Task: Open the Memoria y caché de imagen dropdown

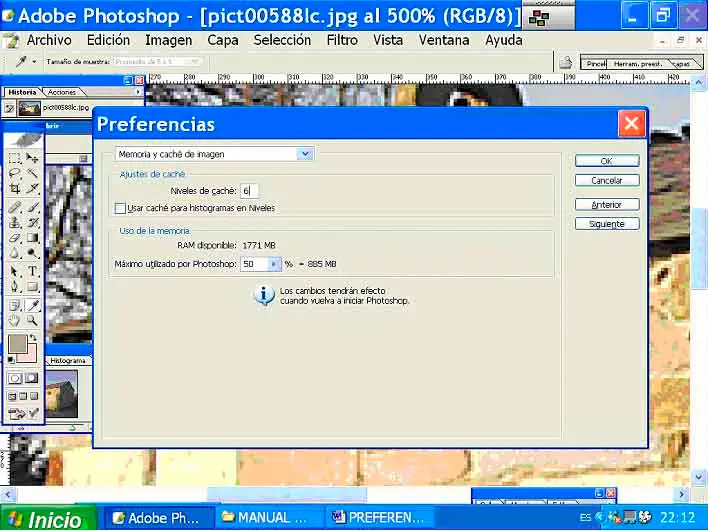Action: (x=305, y=154)
